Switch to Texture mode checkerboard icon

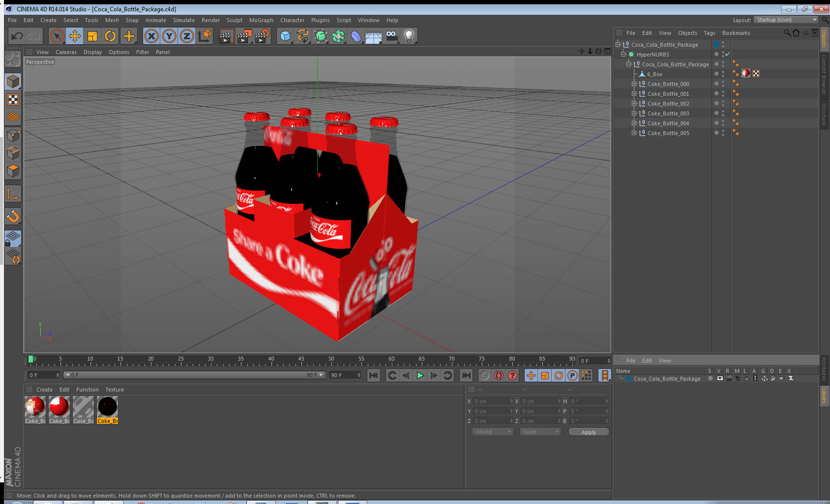click(13, 100)
